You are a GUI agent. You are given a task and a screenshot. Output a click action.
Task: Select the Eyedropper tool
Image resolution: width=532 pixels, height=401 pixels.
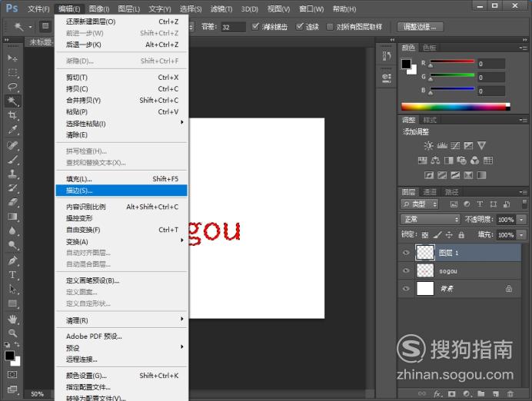click(x=12, y=130)
